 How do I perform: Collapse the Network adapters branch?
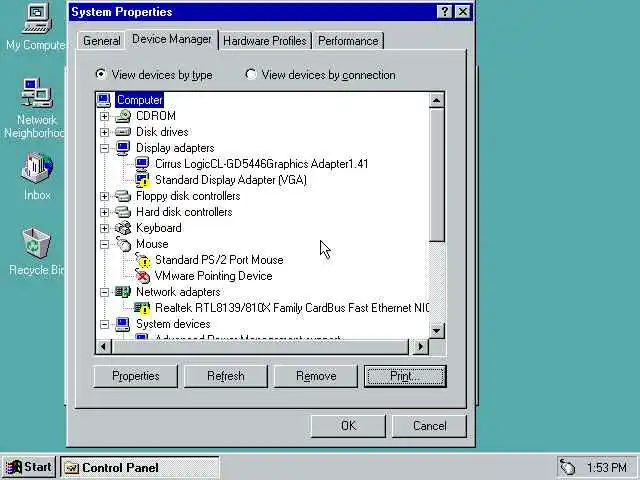tap(104, 292)
